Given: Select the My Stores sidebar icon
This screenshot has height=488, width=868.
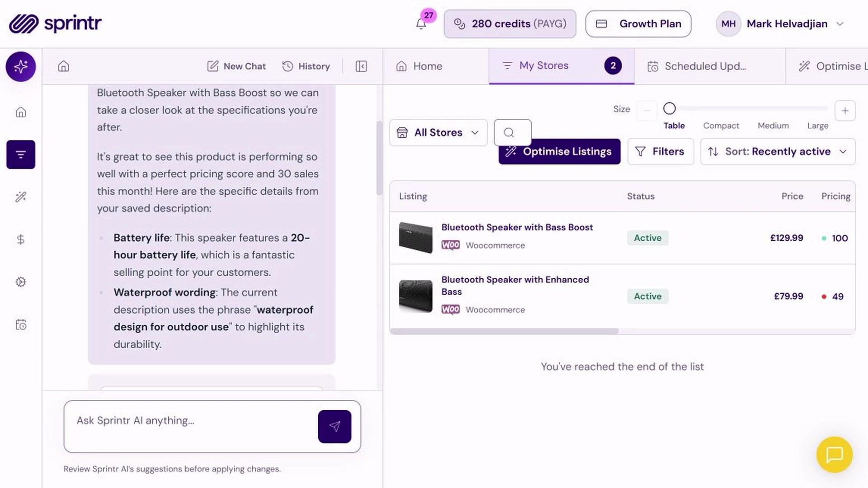Looking at the screenshot, I should (21, 155).
